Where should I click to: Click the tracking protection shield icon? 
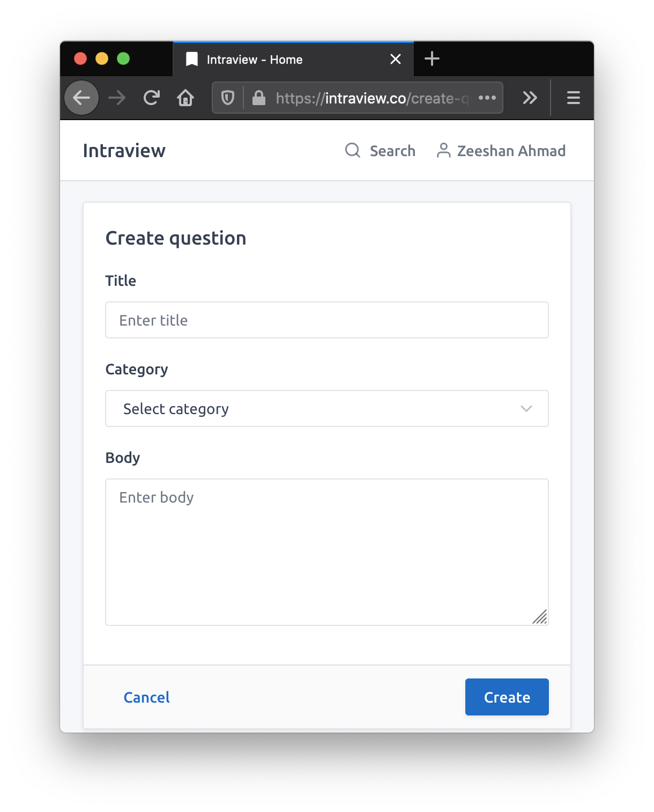[x=227, y=98]
